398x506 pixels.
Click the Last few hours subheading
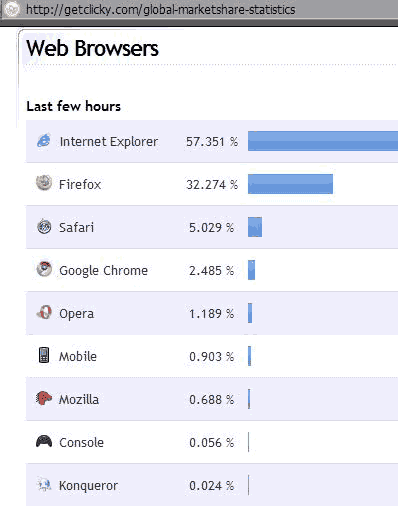(x=73, y=106)
